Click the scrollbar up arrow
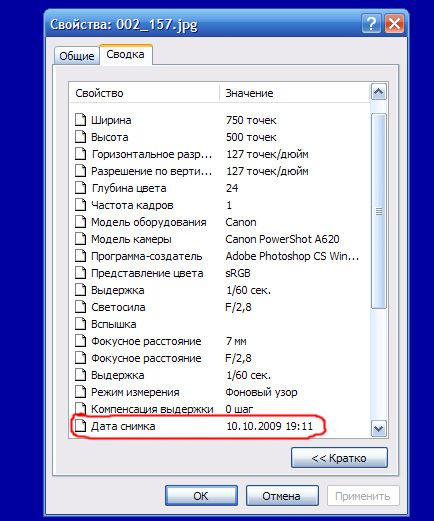This screenshot has width=434, height=521. click(x=379, y=92)
